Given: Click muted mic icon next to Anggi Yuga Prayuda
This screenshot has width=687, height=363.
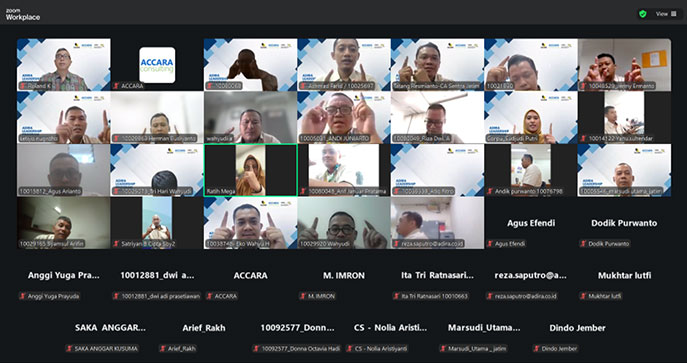Looking at the screenshot, I should [23, 296].
